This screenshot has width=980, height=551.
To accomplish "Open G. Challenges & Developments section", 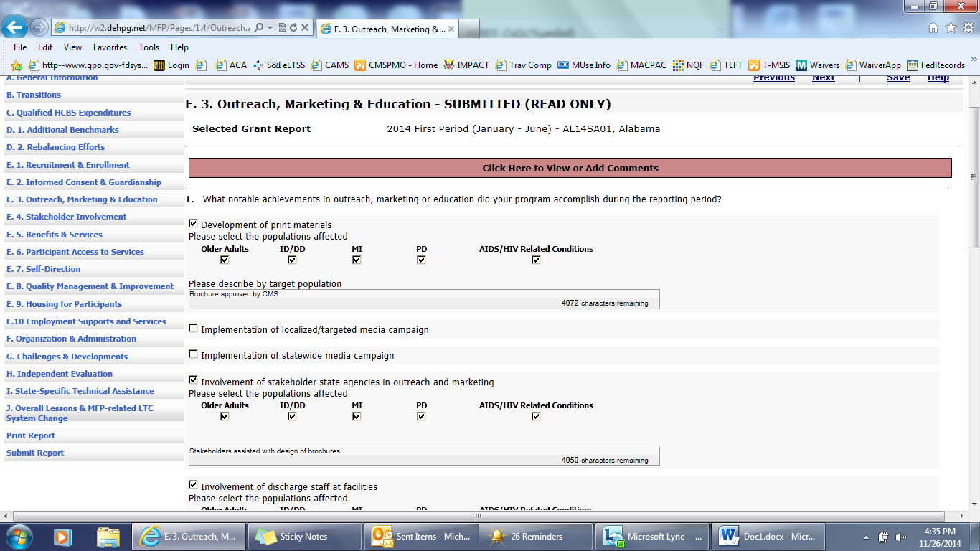I will (x=67, y=357).
